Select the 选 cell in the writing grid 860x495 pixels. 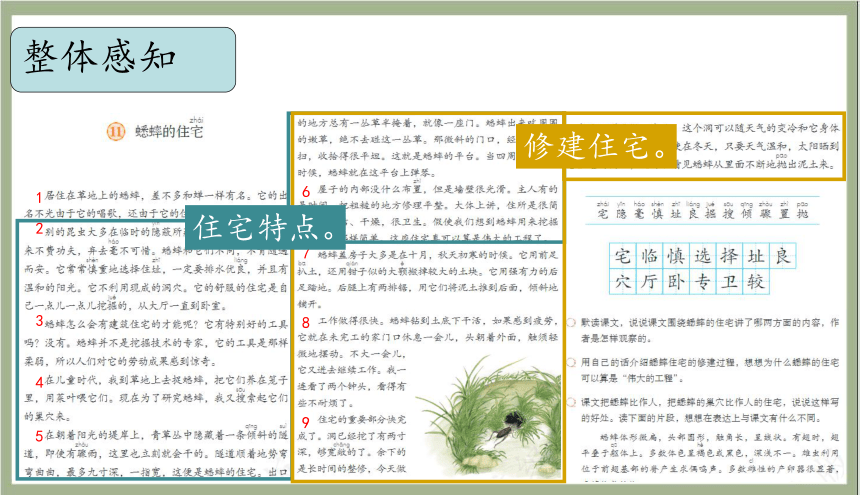[x=703, y=256]
